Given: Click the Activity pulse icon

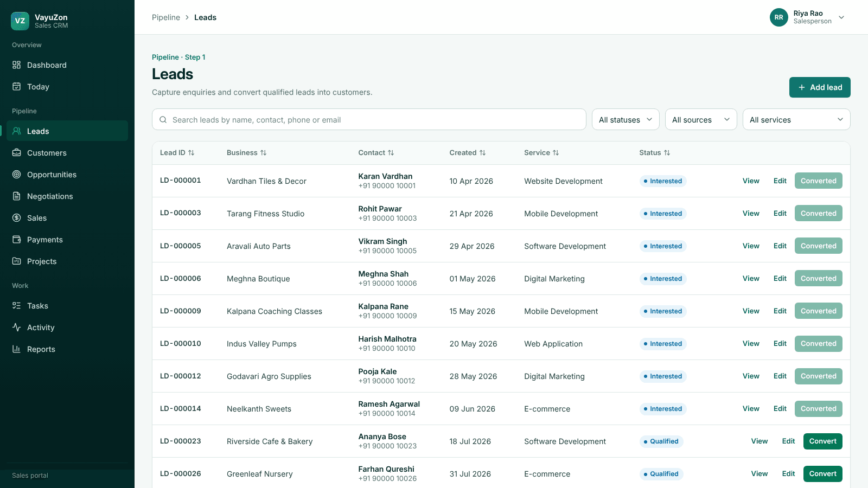Looking at the screenshot, I should click(x=17, y=328).
